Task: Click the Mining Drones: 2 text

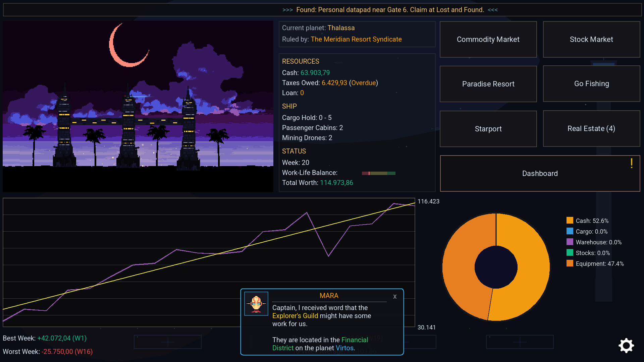Action: tap(307, 138)
